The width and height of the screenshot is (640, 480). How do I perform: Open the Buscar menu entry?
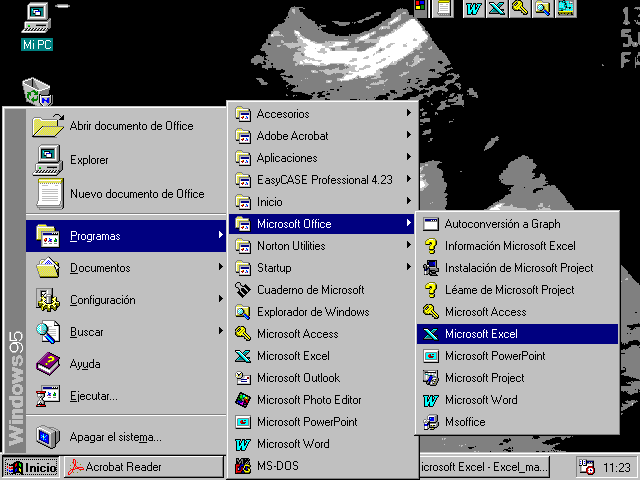tap(126, 332)
